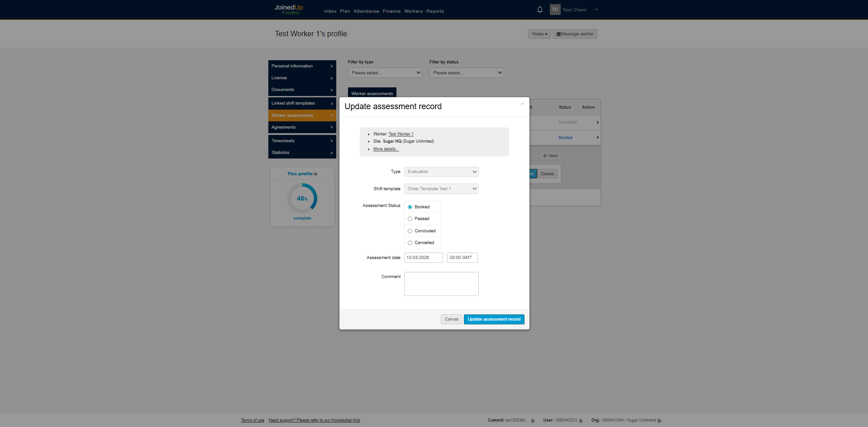Click the TC user avatar

coord(555,10)
